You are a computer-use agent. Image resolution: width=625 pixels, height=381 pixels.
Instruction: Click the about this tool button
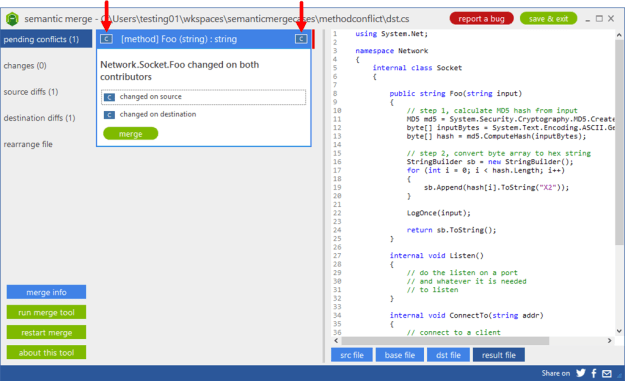pyautogui.click(x=46, y=352)
